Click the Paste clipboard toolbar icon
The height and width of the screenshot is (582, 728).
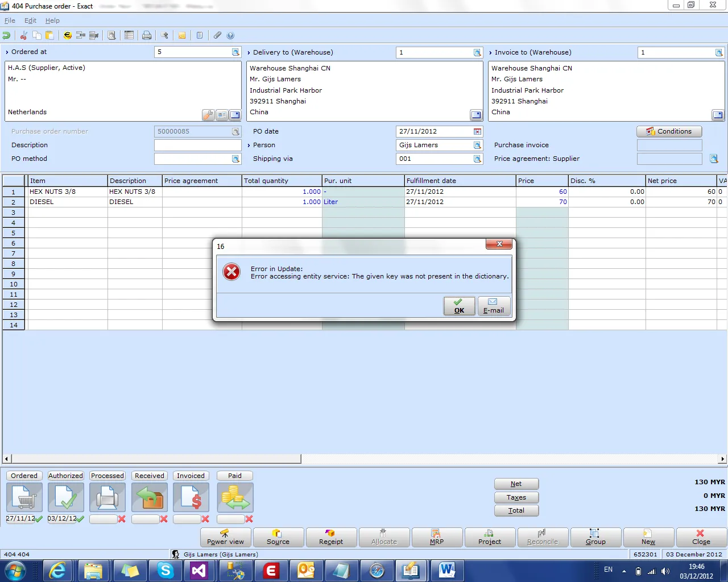(49, 35)
